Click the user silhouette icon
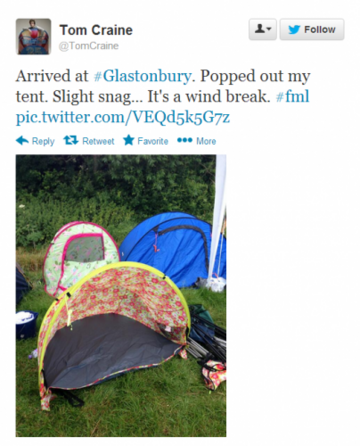Viewport: 360px width, 446px height. 260,29
